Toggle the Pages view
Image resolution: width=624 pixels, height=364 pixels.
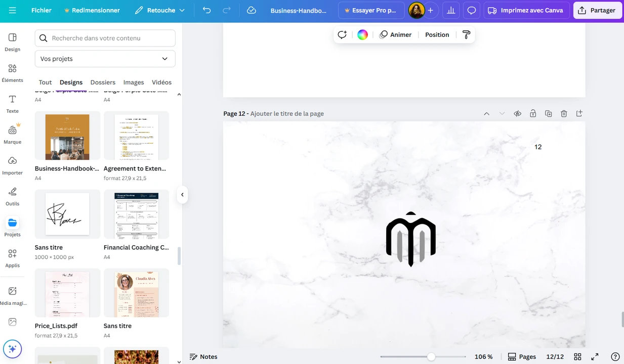[x=522, y=356]
